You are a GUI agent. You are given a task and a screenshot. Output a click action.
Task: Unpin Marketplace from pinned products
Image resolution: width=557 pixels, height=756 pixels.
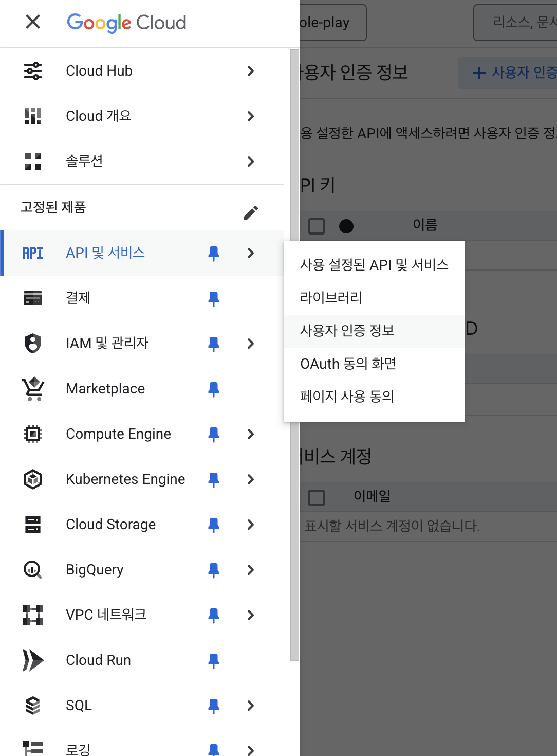[214, 389]
